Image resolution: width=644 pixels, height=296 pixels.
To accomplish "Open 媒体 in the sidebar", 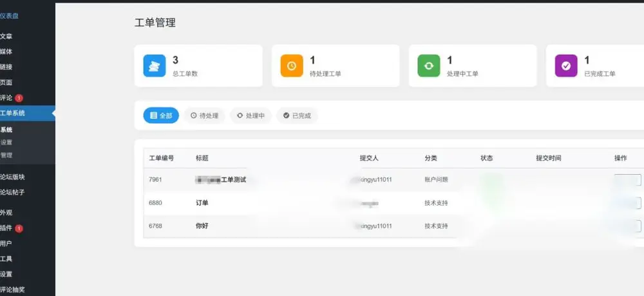I will pos(6,52).
